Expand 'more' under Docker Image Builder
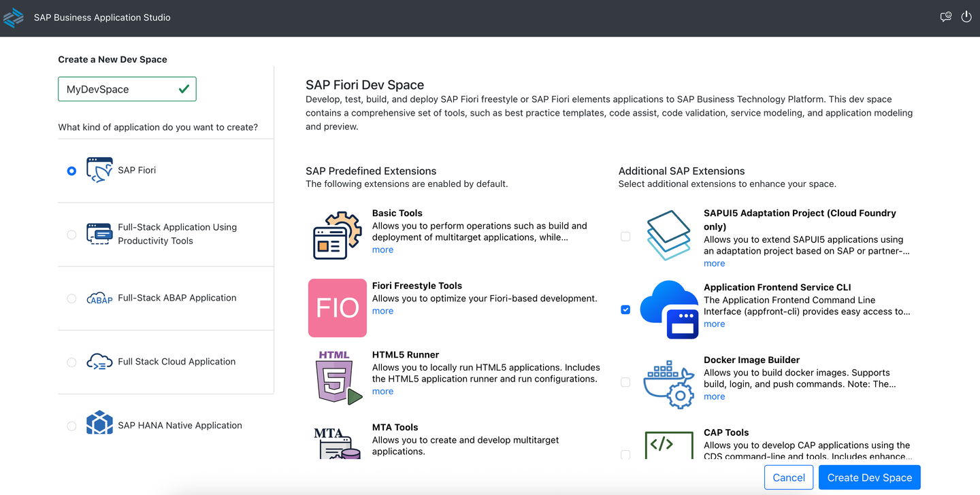Image resolution: width=980 pixels, height=495 pixels. pyautogui.click(x=714, y=396)
